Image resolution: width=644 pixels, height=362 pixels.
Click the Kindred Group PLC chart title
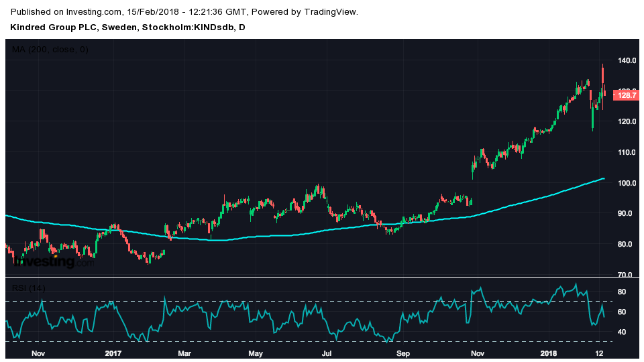tap(127, 27)
